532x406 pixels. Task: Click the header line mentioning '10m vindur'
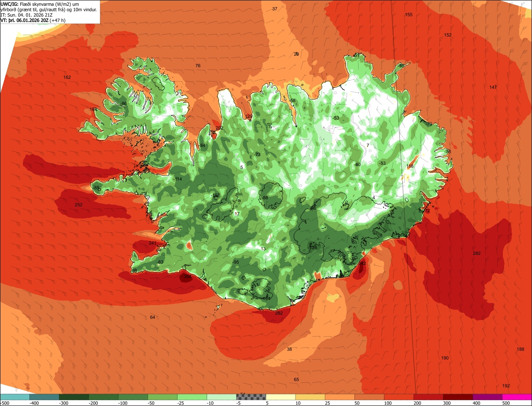(x=49, y=9)
